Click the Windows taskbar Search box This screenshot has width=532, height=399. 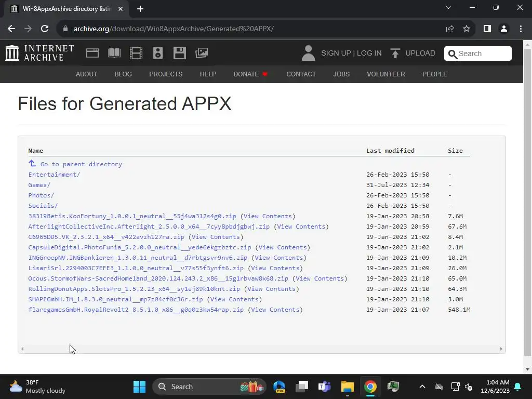[209, 387]
